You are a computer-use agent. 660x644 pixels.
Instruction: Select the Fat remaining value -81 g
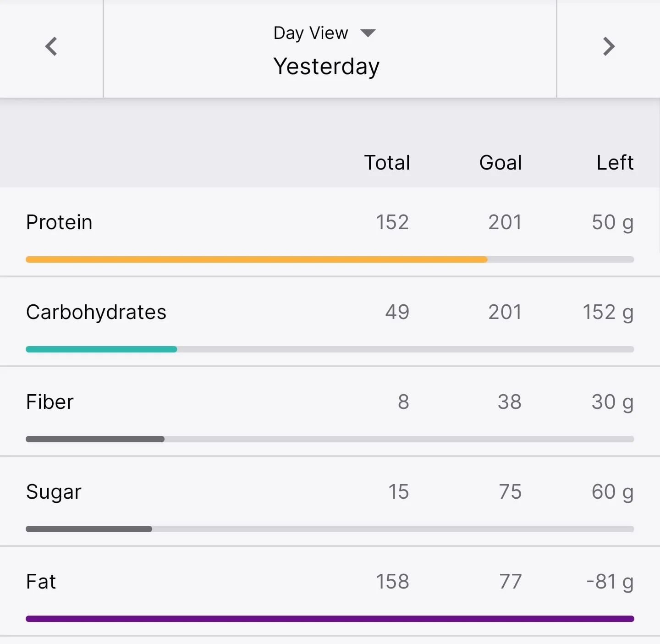click(x=610, y=582)
